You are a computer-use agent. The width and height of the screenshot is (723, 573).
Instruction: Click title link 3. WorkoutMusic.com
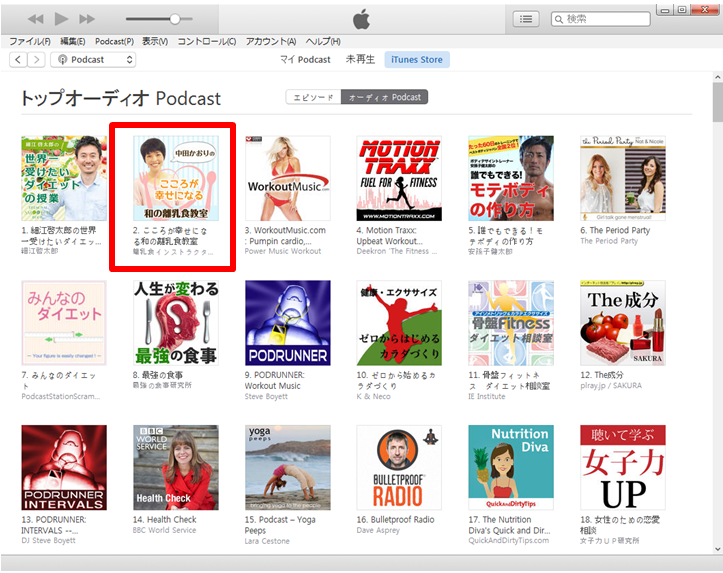coord(285,236)
